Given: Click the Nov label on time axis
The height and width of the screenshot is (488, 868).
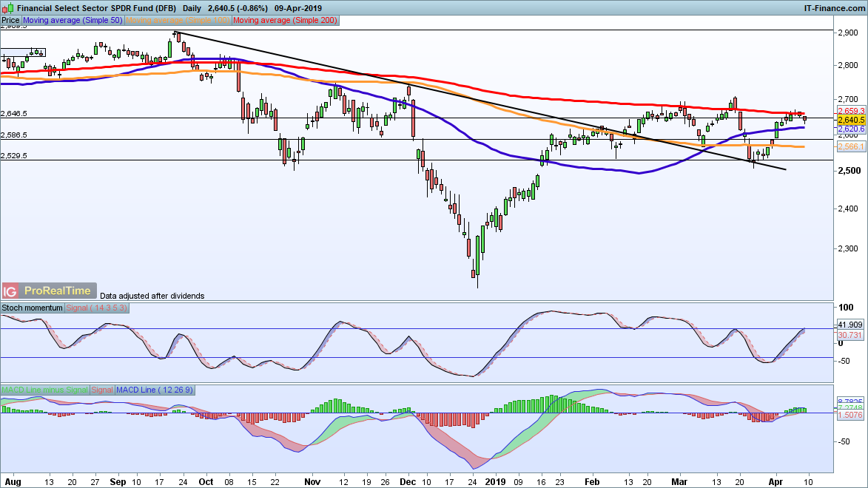Looking at the screenshot, I should [x=313, y=482].
